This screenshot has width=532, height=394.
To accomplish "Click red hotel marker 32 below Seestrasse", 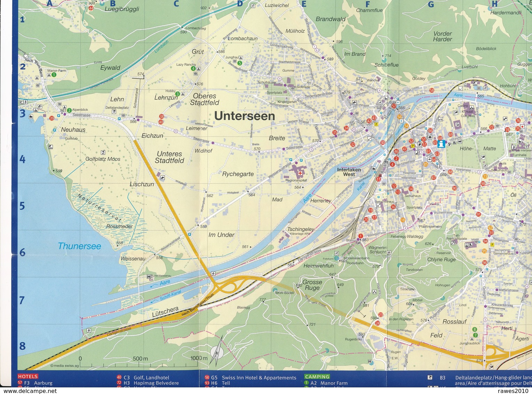I will [x=353, y=144].
